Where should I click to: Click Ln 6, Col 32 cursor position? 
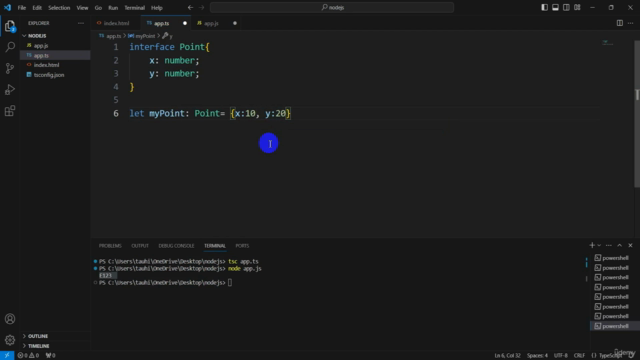coord(507,356)
